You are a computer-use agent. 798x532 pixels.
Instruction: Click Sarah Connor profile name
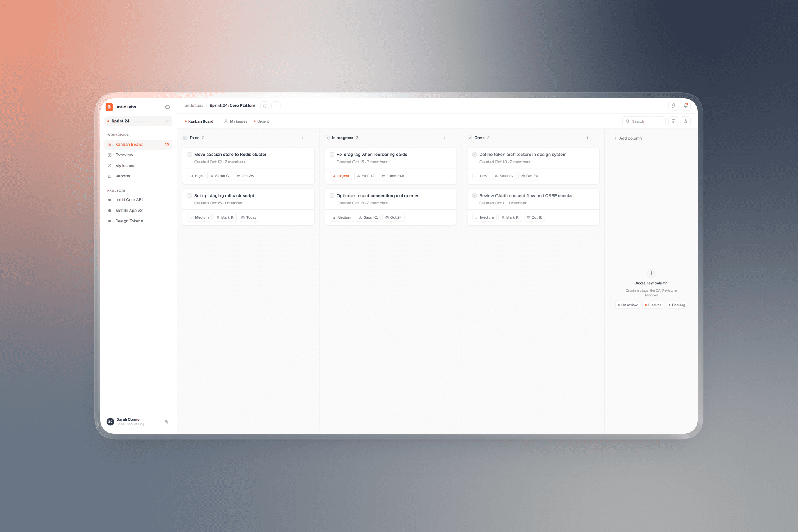[129, 419]
